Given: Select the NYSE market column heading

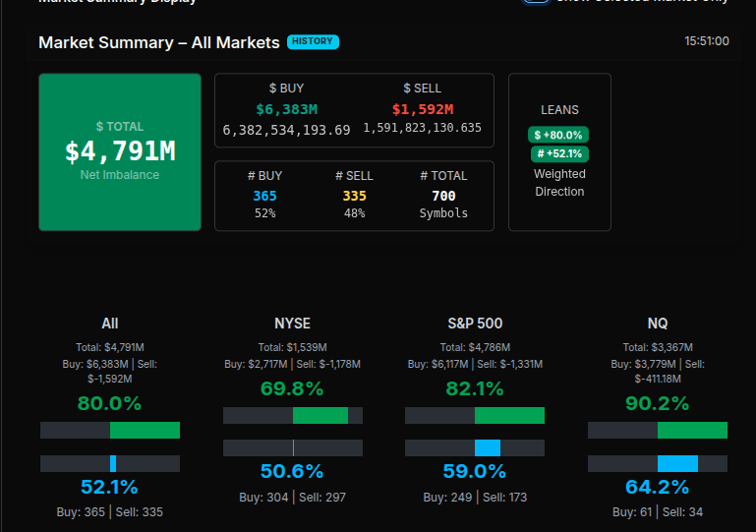Looking at the screenshot, I should (x=292, y=323).
